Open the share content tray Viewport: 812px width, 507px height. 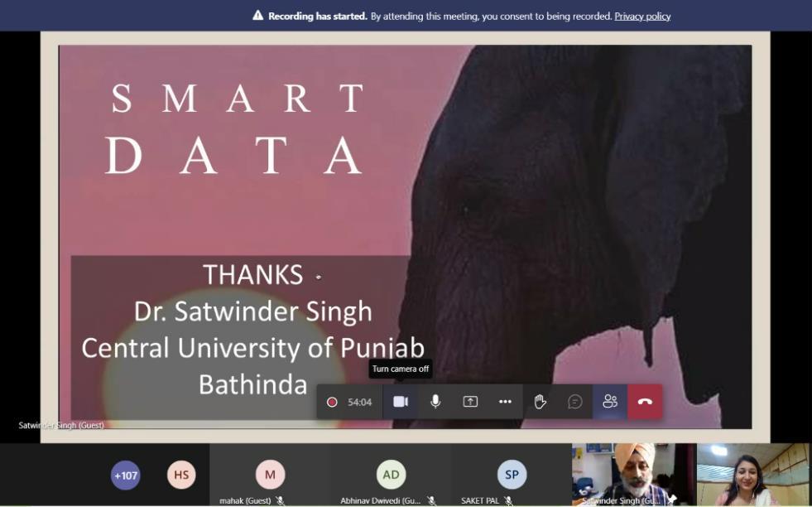coord(470,402)
